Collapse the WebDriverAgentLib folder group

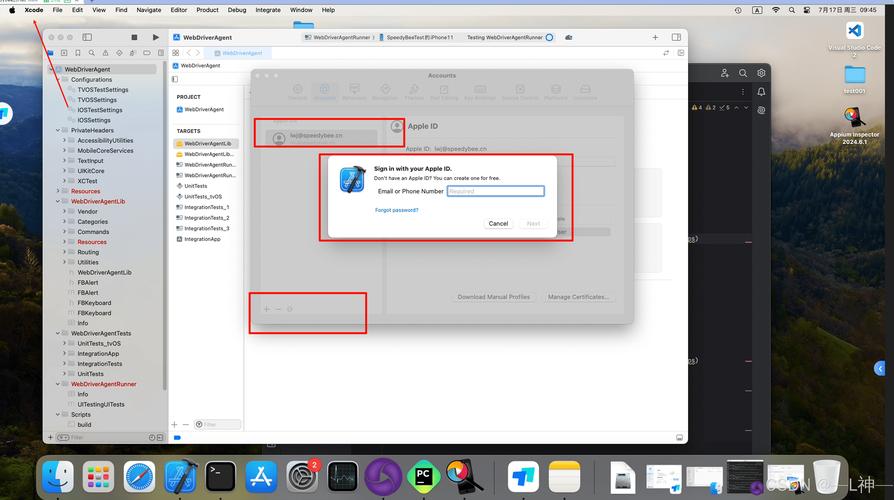point(58,201)
